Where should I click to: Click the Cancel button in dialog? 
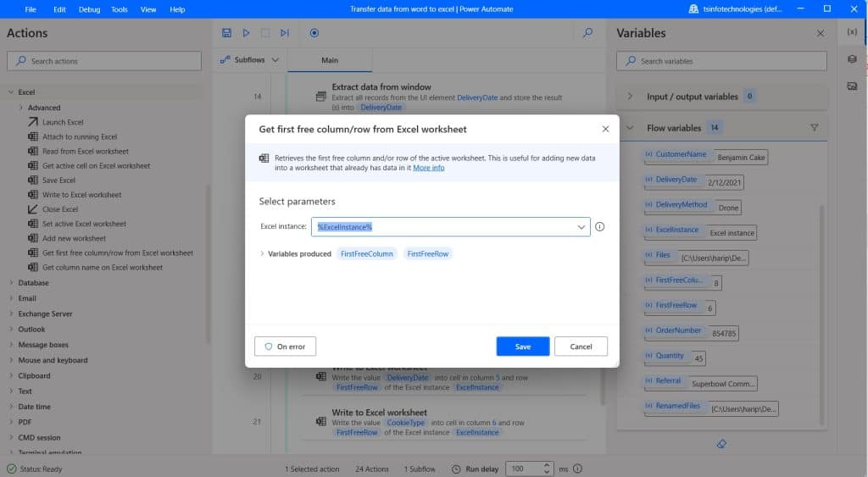coord(581,347)
